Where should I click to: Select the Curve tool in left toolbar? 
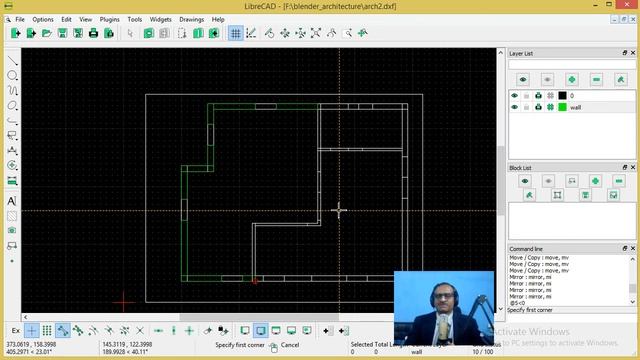click(12, 90)
